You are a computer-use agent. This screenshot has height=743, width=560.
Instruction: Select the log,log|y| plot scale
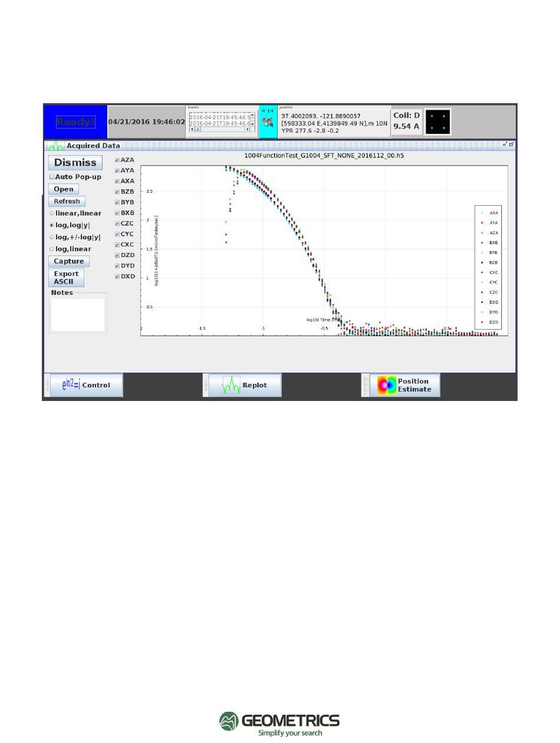point(52,225)
